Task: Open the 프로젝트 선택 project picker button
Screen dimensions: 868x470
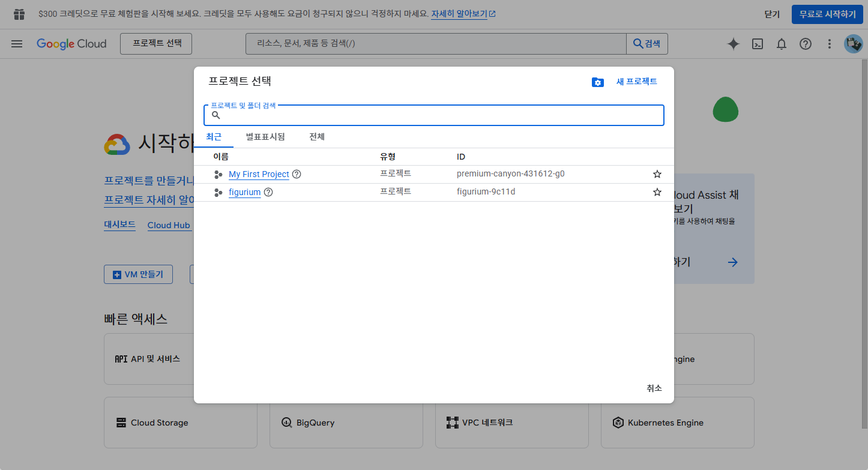Action: click(156, 44)
